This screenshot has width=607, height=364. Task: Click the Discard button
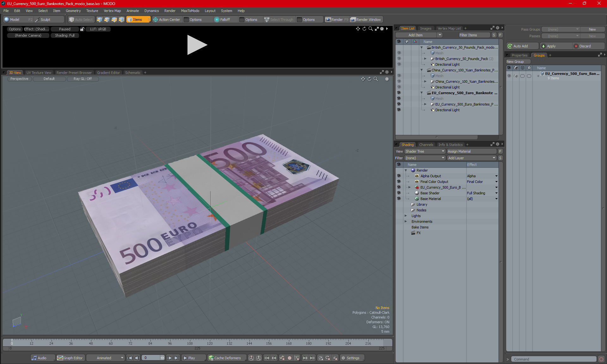point(588,46)
